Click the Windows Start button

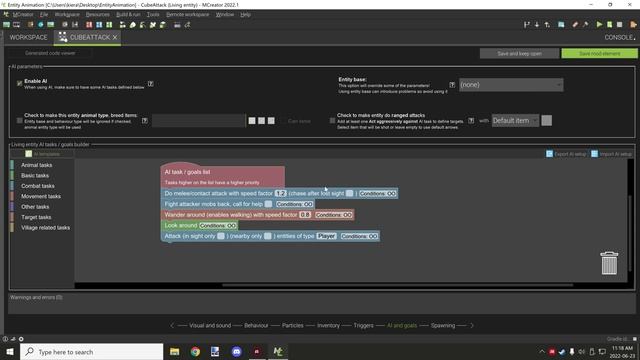10,351
